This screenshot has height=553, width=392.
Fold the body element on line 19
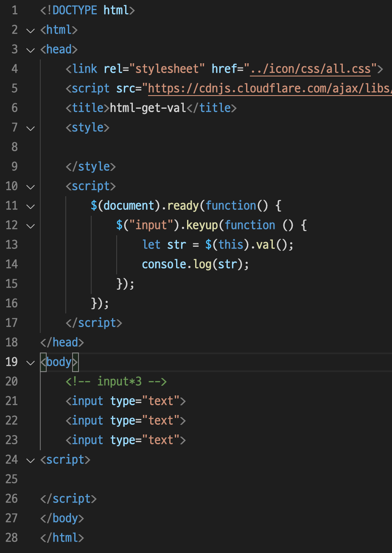30,362
